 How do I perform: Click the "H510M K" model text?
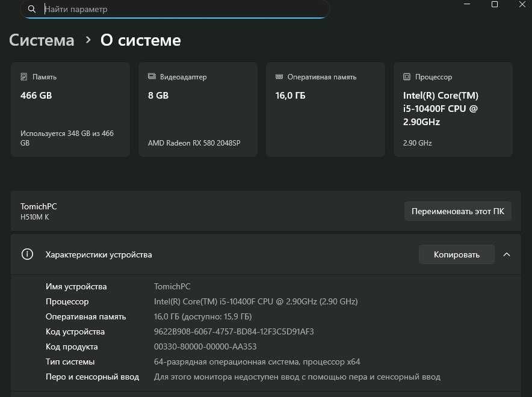(35, 217)
